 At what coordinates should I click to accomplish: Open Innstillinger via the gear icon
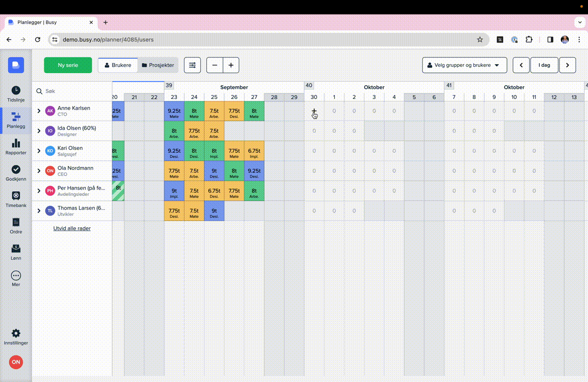[x=16, y=334]
